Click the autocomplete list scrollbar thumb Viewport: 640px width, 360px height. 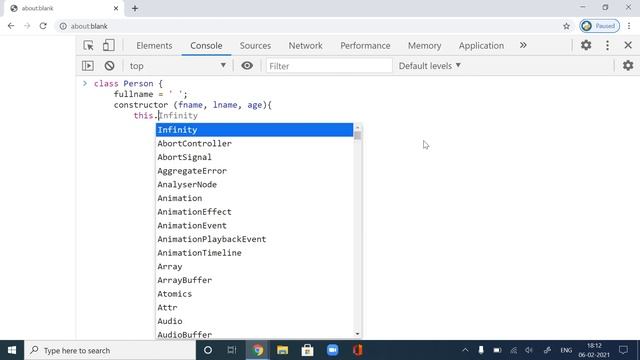click(x=358, y=135)
